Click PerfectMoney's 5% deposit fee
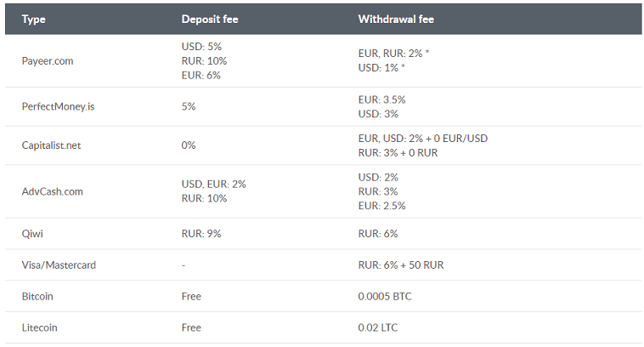The width and height of the screenshot is (644, 347). pos(189,106)
